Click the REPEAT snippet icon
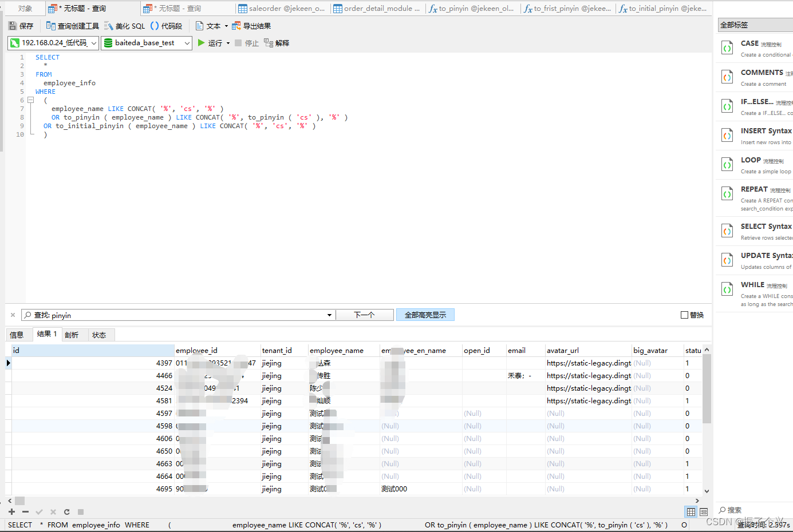This screenshot has height=532, width=793. (727, 194)
